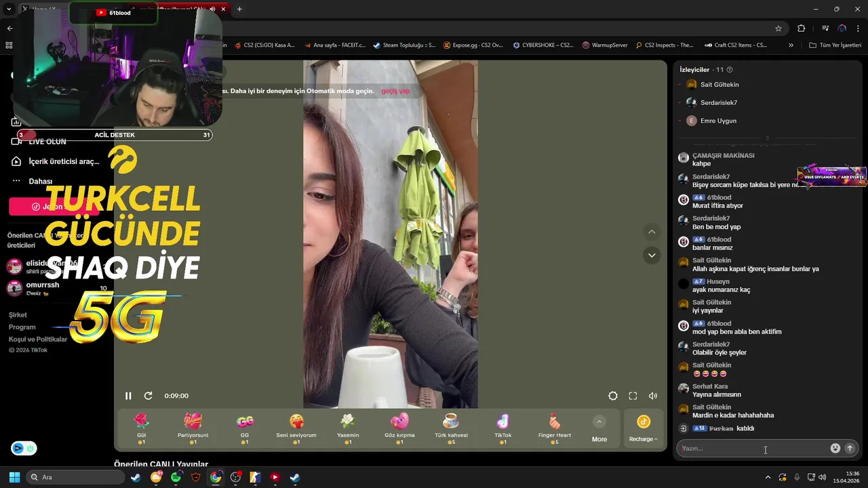Send the Yasemin gift
This screenshot has height=488, width=868.
coord(348,428)
